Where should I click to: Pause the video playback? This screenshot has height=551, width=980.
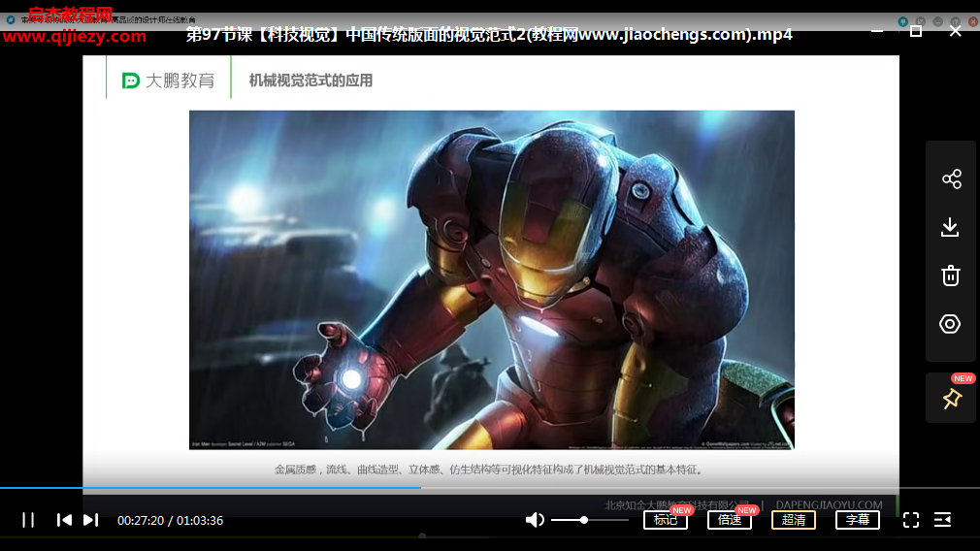pyautogui.click(x=28, y=520)
